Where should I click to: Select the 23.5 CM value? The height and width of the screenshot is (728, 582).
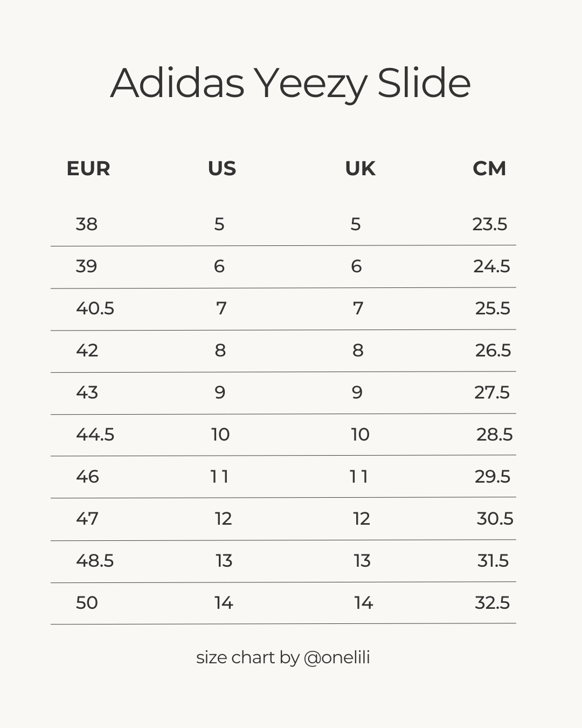489,224
